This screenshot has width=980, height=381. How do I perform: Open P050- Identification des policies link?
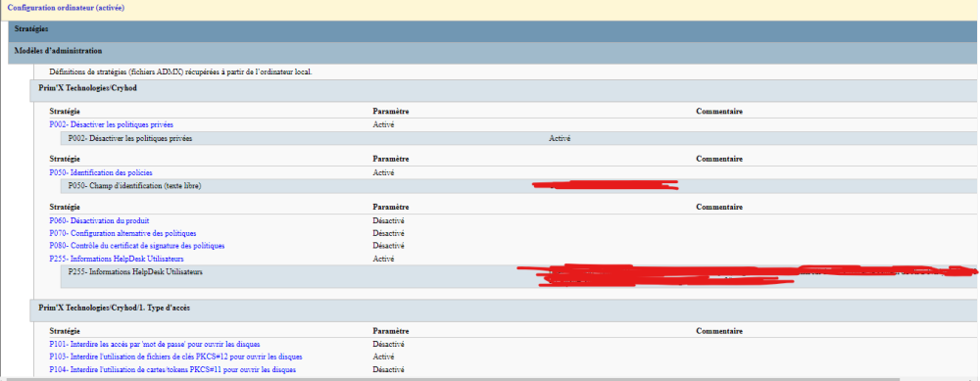[101, 172]
